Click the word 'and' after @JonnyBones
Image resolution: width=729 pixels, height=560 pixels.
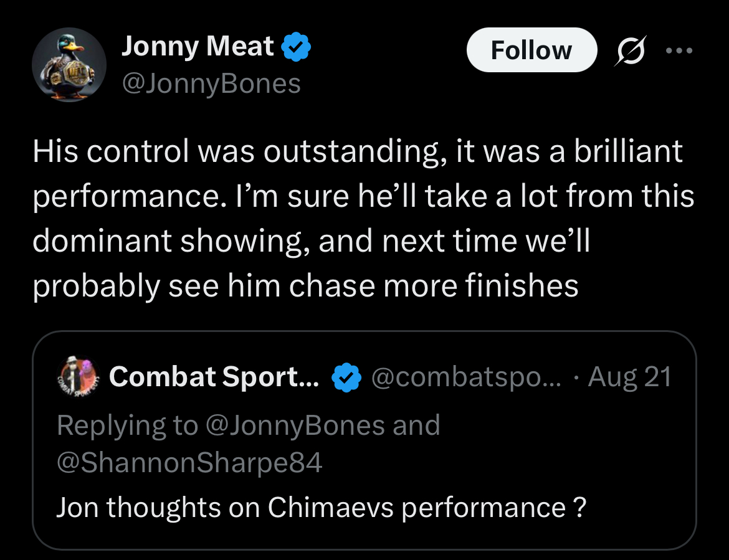point(416,425)
